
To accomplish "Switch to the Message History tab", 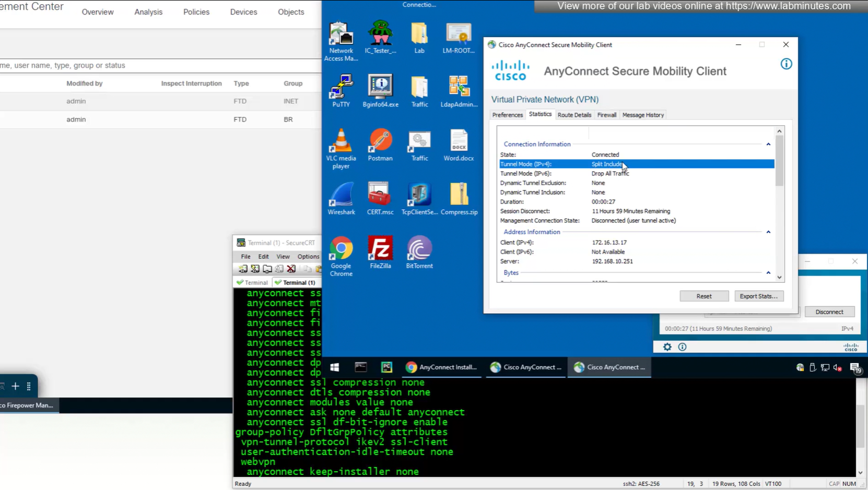I will tap(643, 115).
